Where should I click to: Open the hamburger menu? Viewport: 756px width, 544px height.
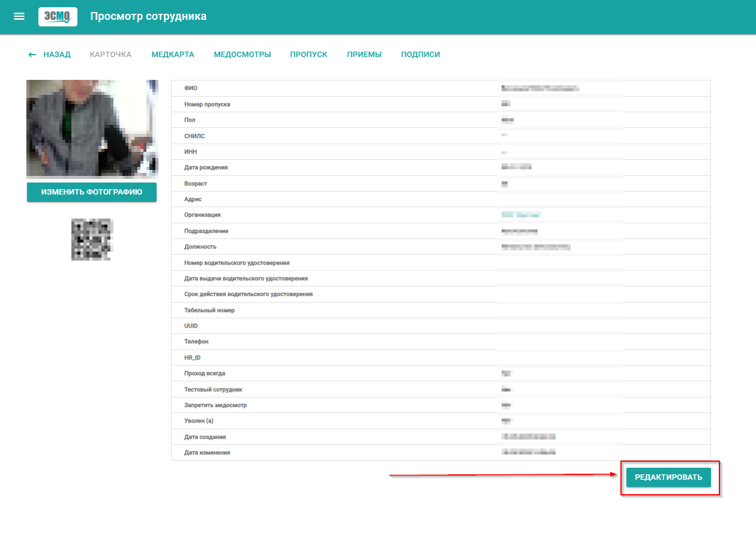(19, 16)
